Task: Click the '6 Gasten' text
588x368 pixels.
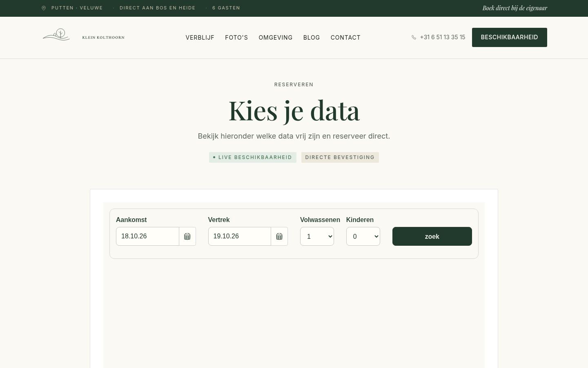Action: tap(226, 8)
